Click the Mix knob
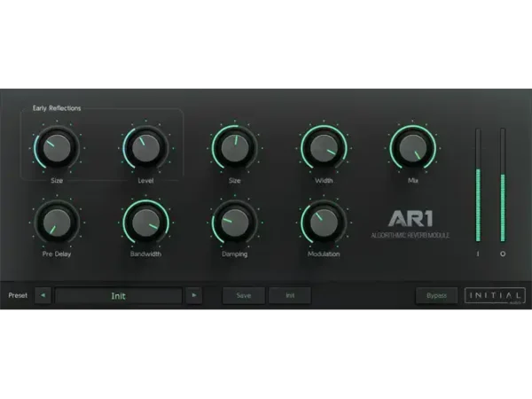 tap(412, 148)
